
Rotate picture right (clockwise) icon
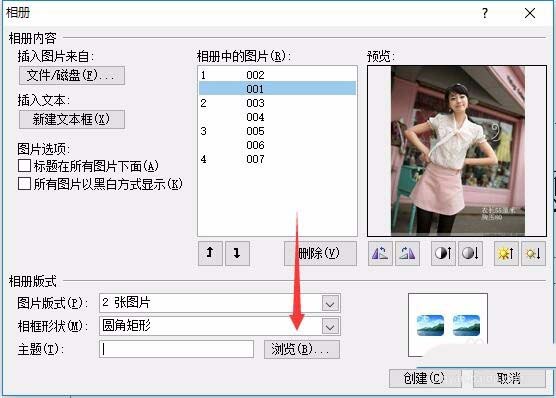tap(407, 253)
